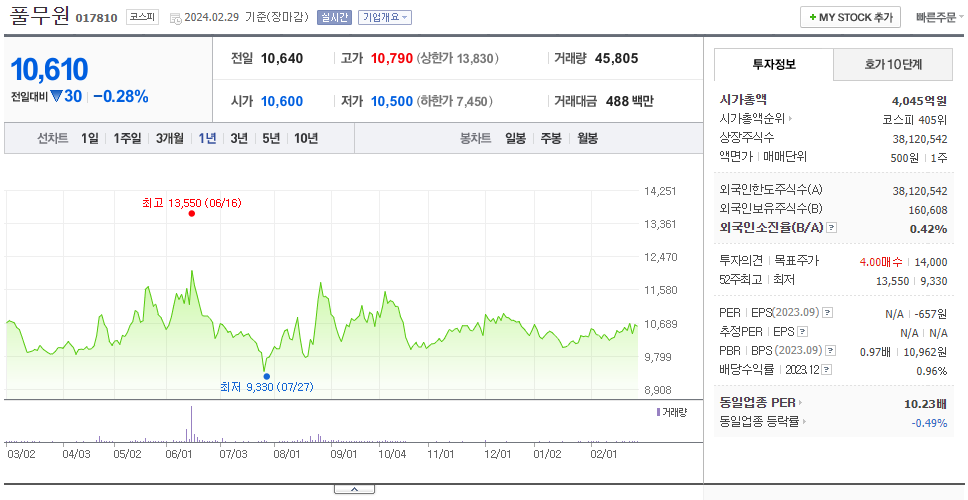Select the 1일 line chart range
This screenshot has height=500, width=968.
click(90, 138)
